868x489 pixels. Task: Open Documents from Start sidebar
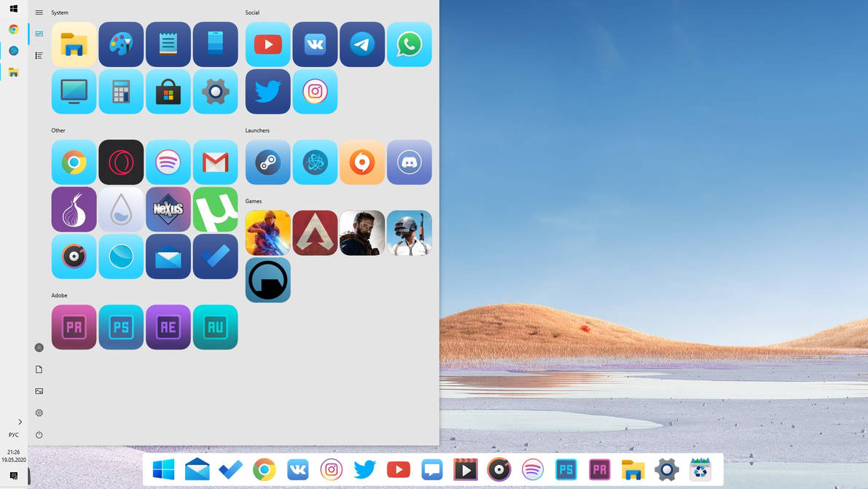pos(39,369)
